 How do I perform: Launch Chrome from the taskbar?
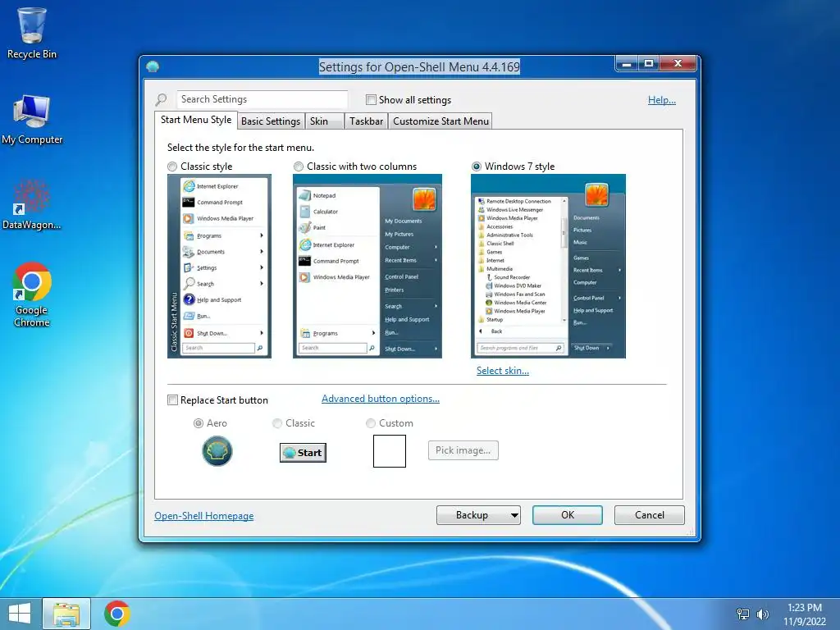point(117,614)
